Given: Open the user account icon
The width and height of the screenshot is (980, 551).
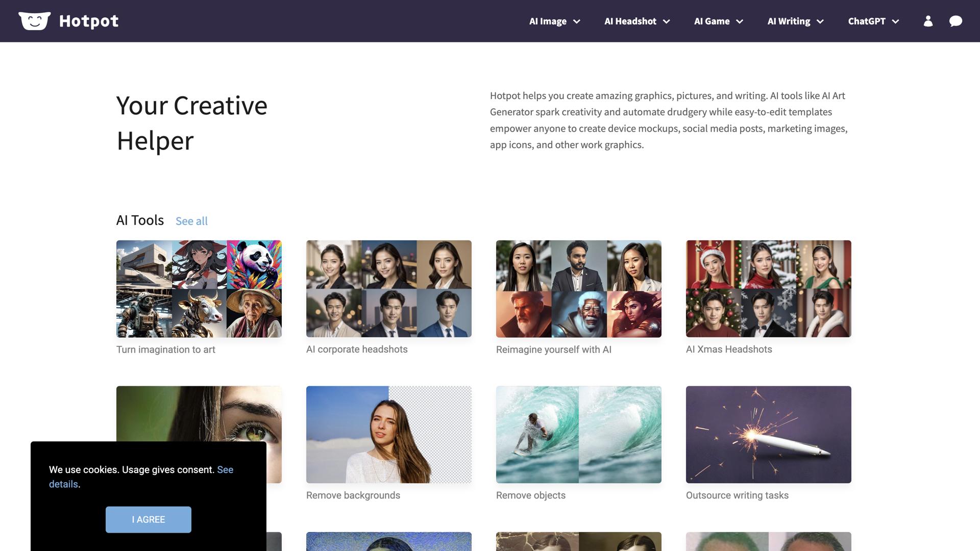Looking at the screenshot, I should tap(928, 21).
